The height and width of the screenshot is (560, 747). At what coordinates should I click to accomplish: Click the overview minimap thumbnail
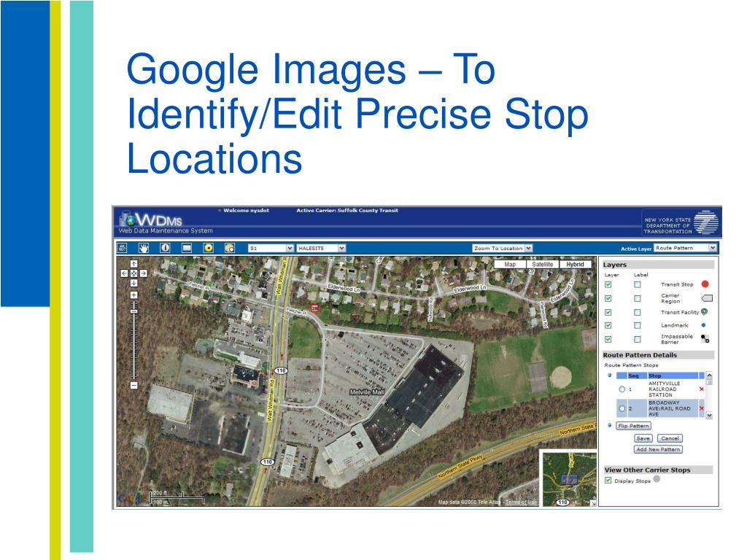(569, 479)
